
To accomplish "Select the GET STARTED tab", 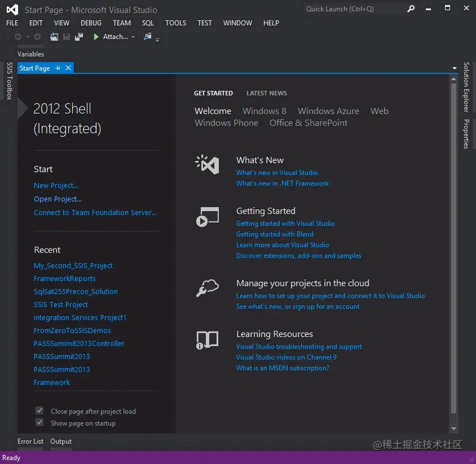I will (x=213, y=93).
